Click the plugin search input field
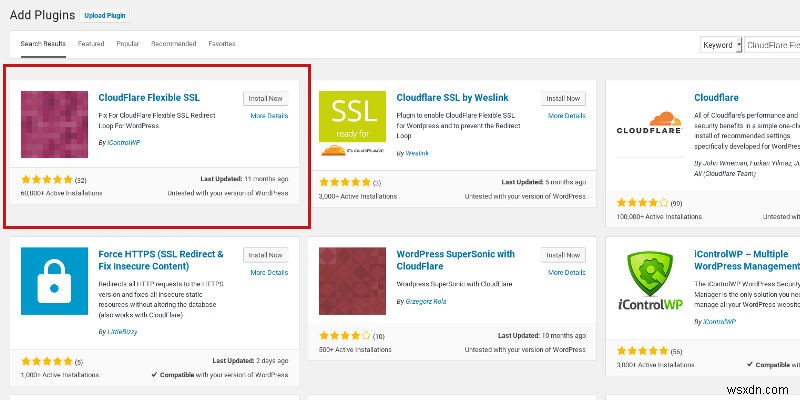The height and width of the screenshot is (400, 800). [772, 45]
